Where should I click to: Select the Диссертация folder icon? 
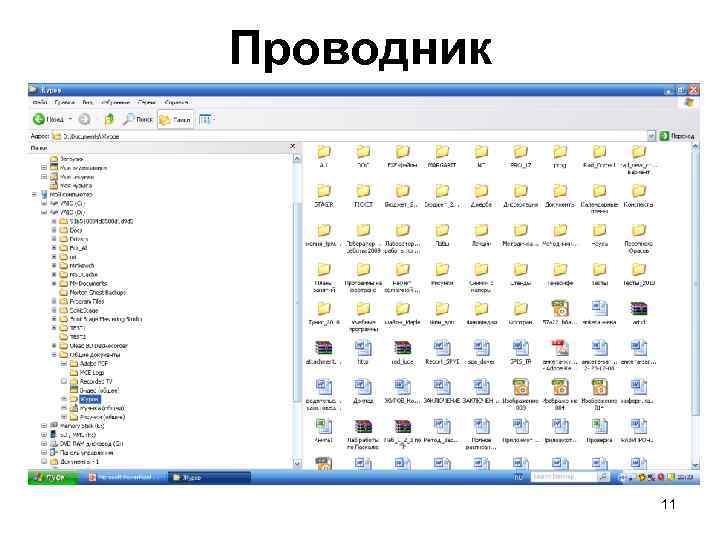[x=521, y=191]
